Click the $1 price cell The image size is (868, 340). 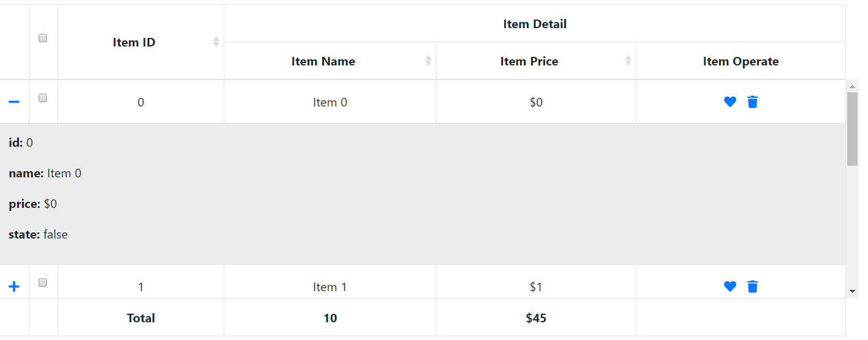536,287
